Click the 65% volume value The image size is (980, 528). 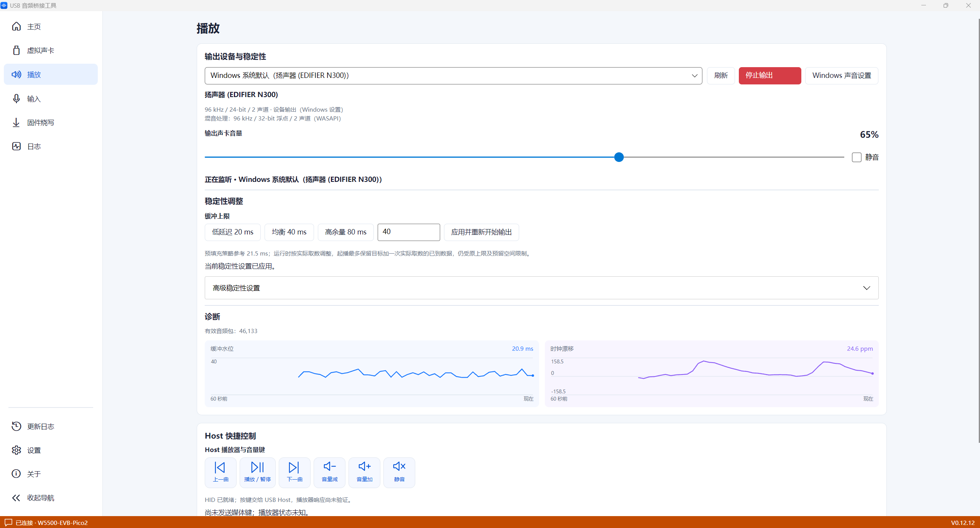(869, 135)
